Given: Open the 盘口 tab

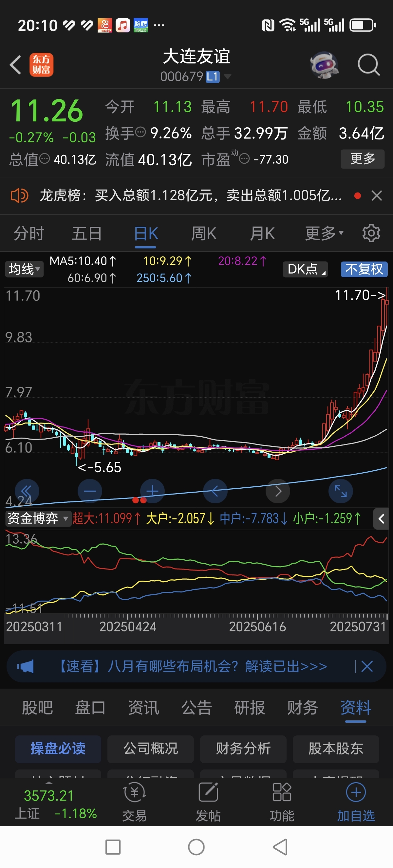Looking at the screenshot, I should coord(90,707).
